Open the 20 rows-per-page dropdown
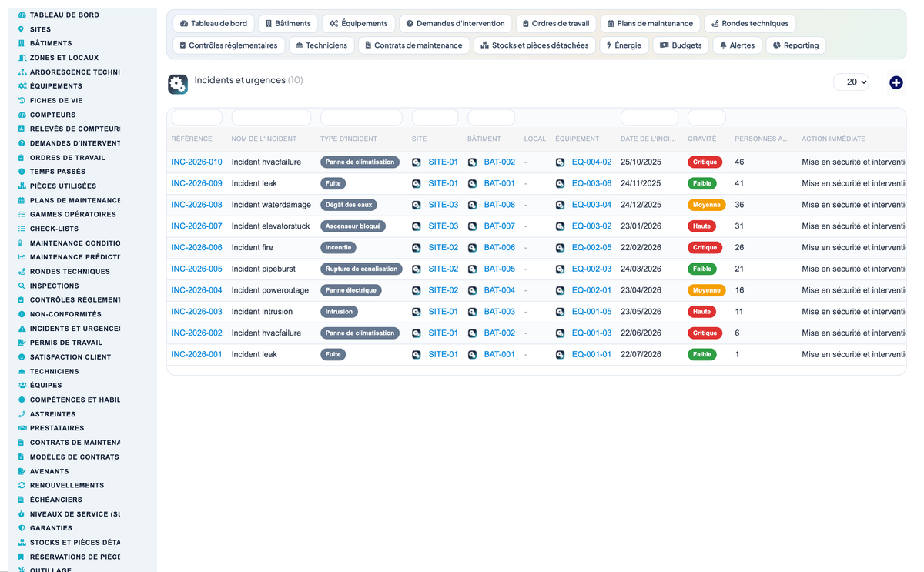The width and height of the screenshot is (924, 572). pyautogui.click(x=851, y=82)
